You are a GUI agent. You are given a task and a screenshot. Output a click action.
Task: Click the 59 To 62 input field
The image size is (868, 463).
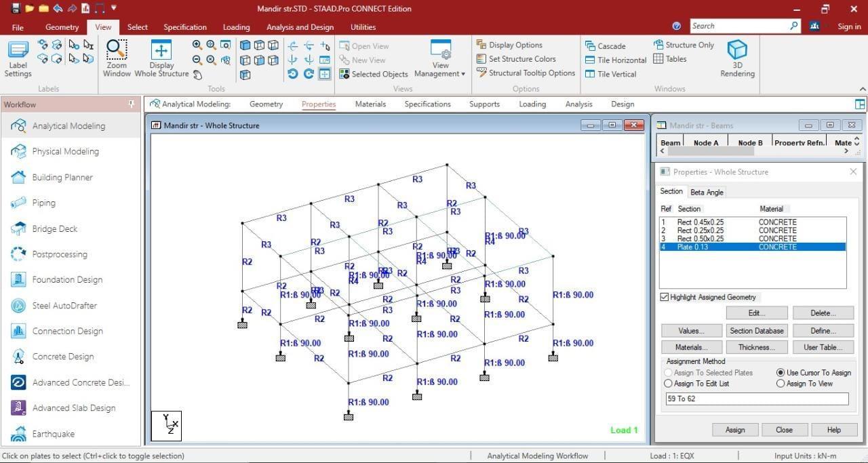tap(757, 399)
